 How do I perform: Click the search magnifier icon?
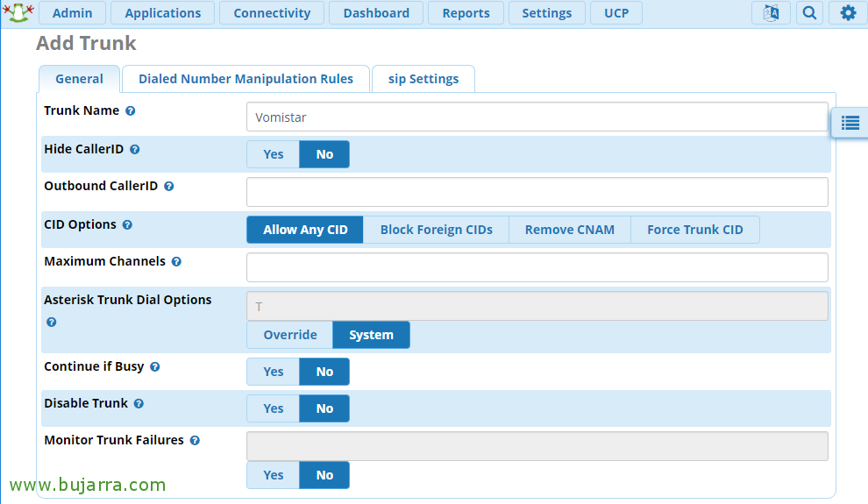[x=809, y=13]
